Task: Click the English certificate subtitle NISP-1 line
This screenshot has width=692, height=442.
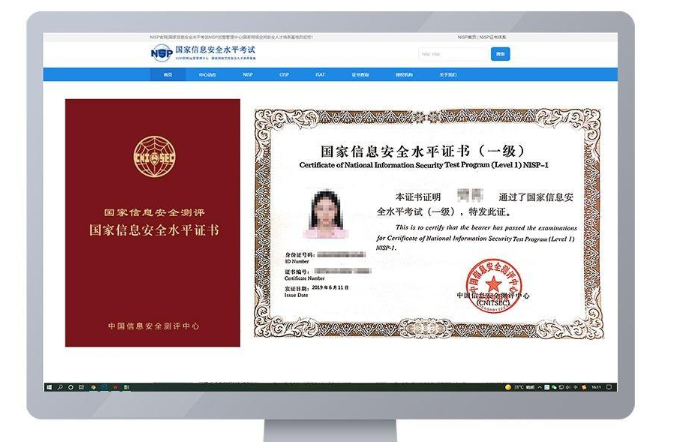Action: tap(424, 165)
